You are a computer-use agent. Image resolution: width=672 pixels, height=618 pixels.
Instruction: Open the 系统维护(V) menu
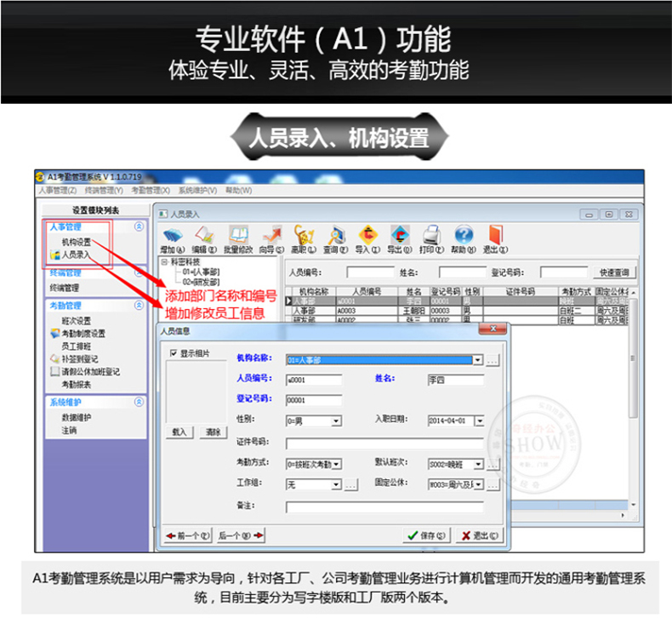pos(197,191)
